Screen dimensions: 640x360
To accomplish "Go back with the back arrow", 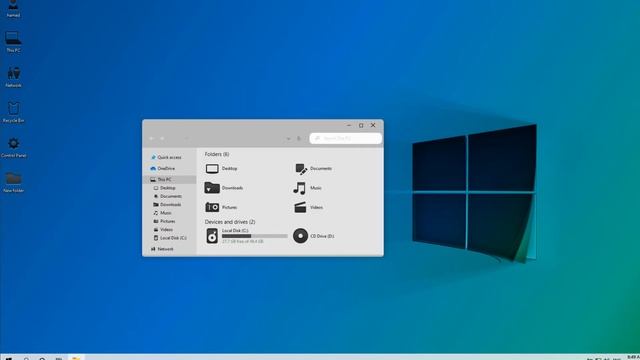I will point(151,139).
